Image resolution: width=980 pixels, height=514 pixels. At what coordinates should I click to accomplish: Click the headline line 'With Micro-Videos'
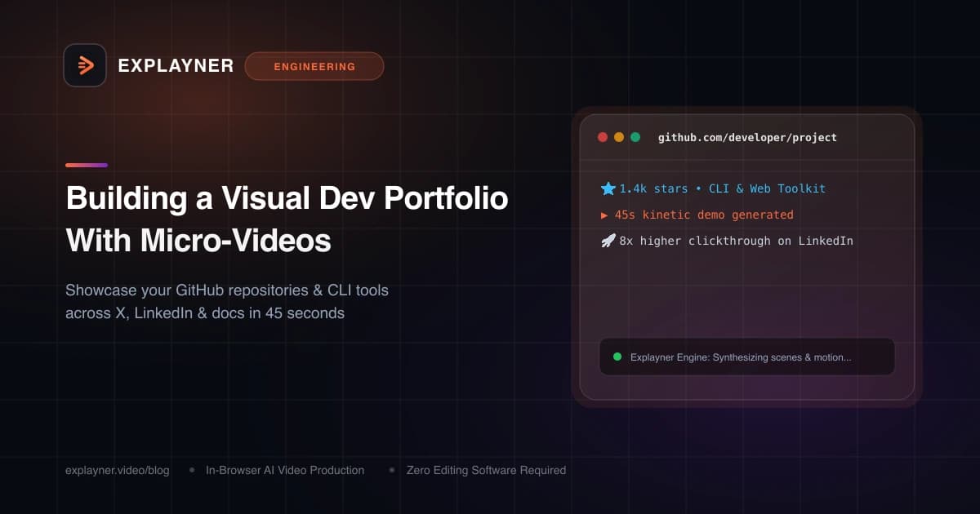tap(198, 240)
